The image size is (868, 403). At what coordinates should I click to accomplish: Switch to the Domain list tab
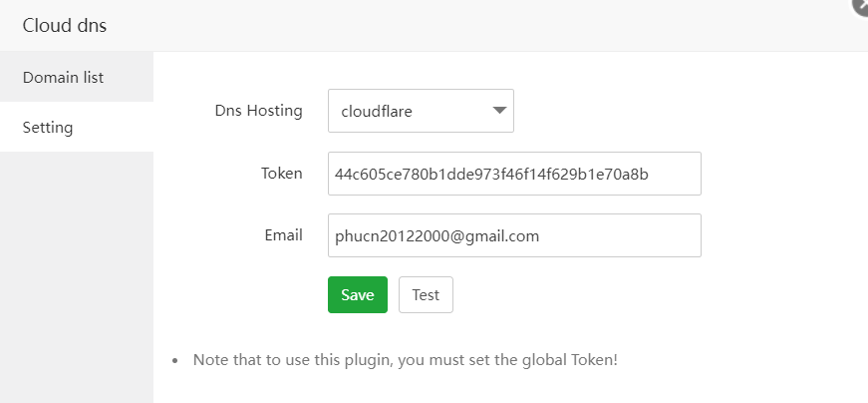pyautogui.click(x=64, y=77)
